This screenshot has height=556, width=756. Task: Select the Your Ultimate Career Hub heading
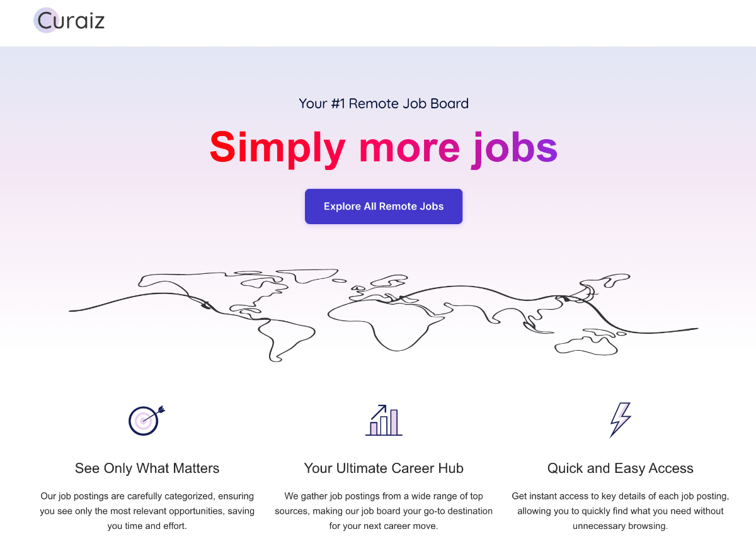384,468
